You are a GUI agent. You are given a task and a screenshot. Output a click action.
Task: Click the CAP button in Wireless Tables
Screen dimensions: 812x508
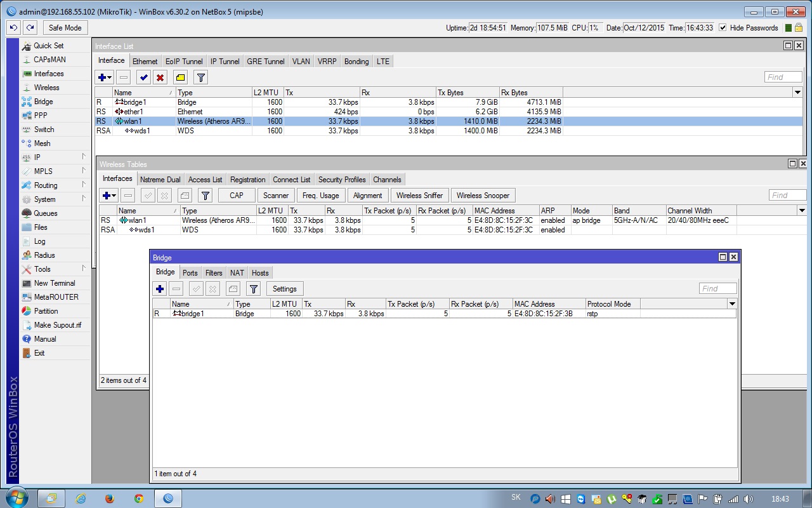pyautogui.click(x=237, y=196)
